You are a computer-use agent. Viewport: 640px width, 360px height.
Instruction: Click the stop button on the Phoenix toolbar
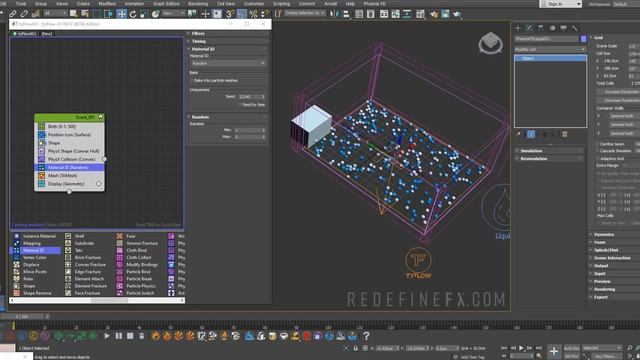pos(130,336)
